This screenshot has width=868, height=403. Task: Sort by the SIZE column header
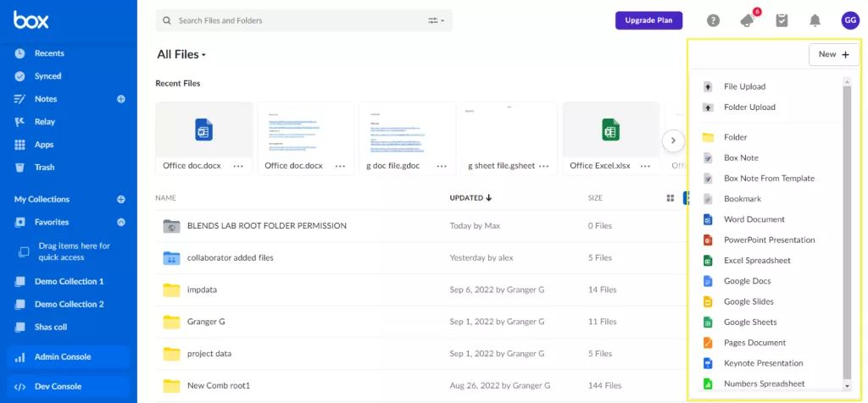click(595, 198)
